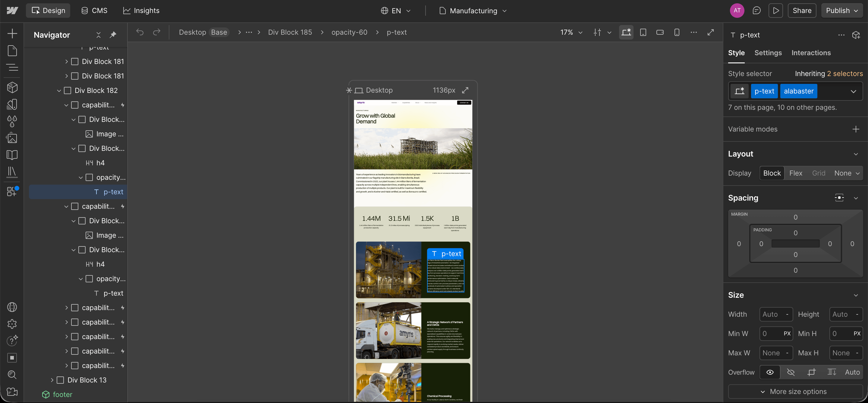Open the Apps panel icon
Screen dimensions: 868x403
click(12, 191)
